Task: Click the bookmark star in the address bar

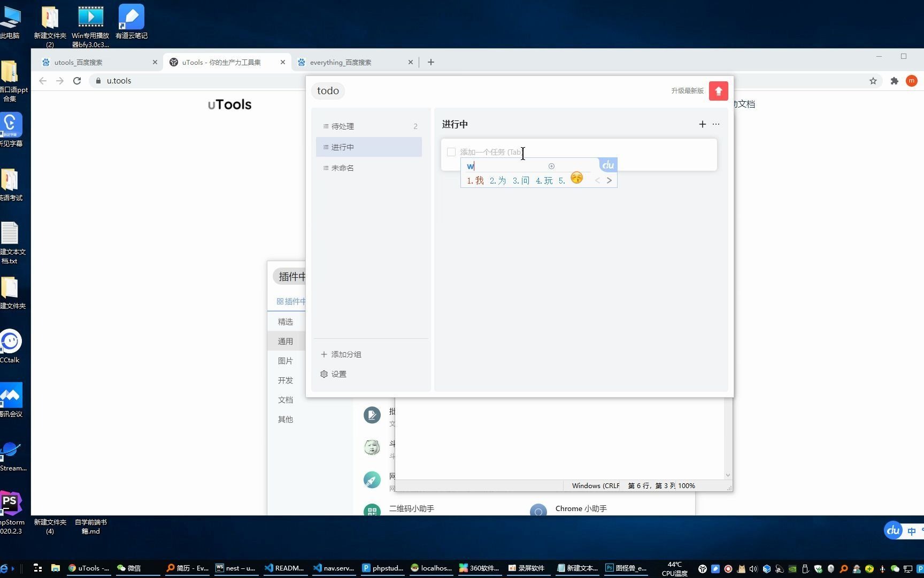Action: (873, 81)
